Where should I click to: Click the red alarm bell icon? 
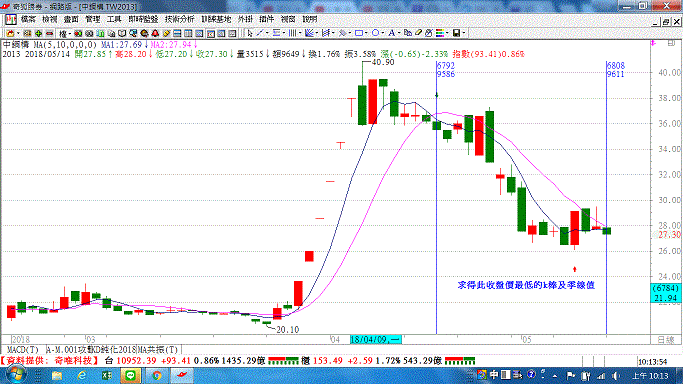coord(155,33)
